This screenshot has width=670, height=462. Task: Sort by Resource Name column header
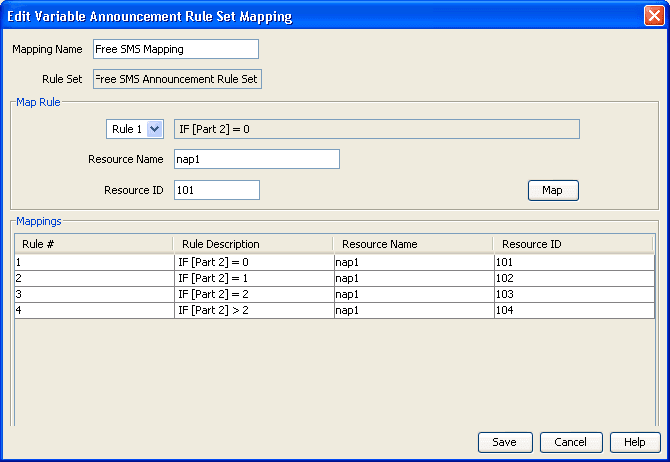(413, 244)
